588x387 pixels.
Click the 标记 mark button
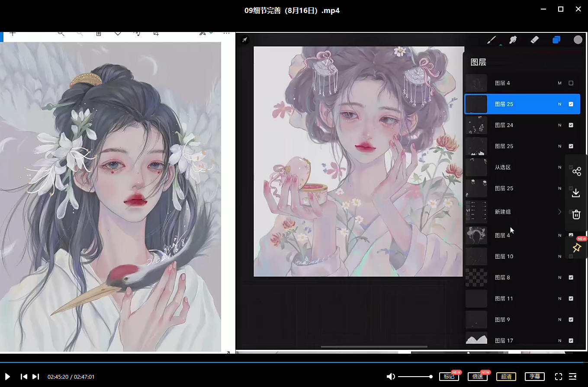tap(449, 377)
